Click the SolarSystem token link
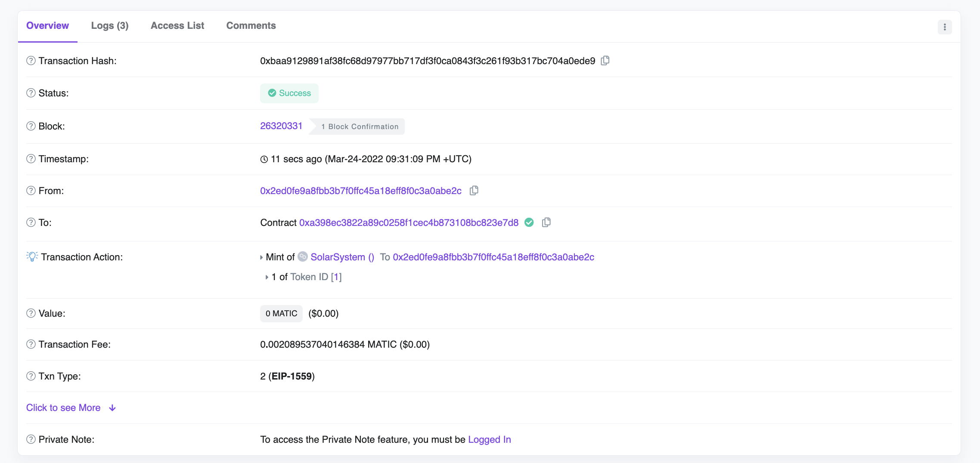Image resolution: width=980 pixels, height=463 pixels. (x=338, y=257)
